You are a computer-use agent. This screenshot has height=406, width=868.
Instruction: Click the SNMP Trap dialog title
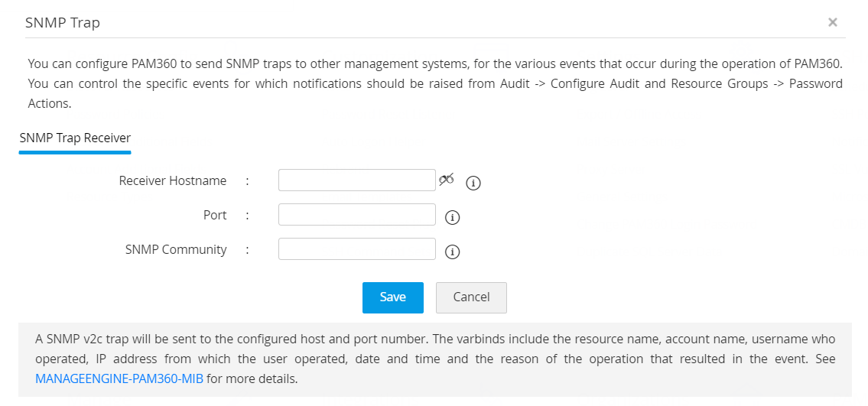coord(63,23)
